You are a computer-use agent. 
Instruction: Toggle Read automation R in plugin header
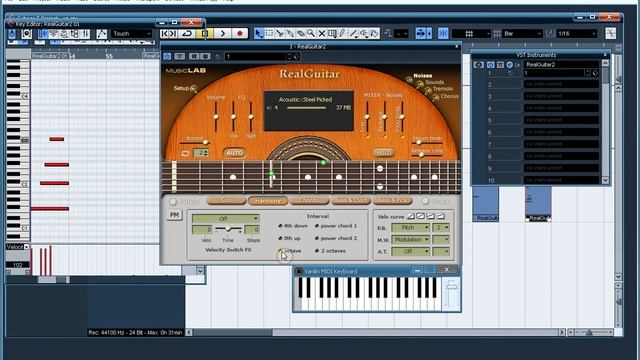[194, 56]
